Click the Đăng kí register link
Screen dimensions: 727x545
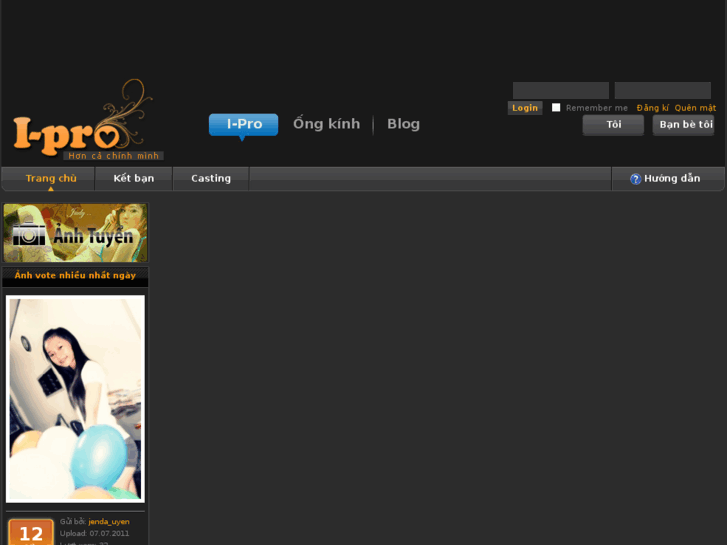click(652, 108)
